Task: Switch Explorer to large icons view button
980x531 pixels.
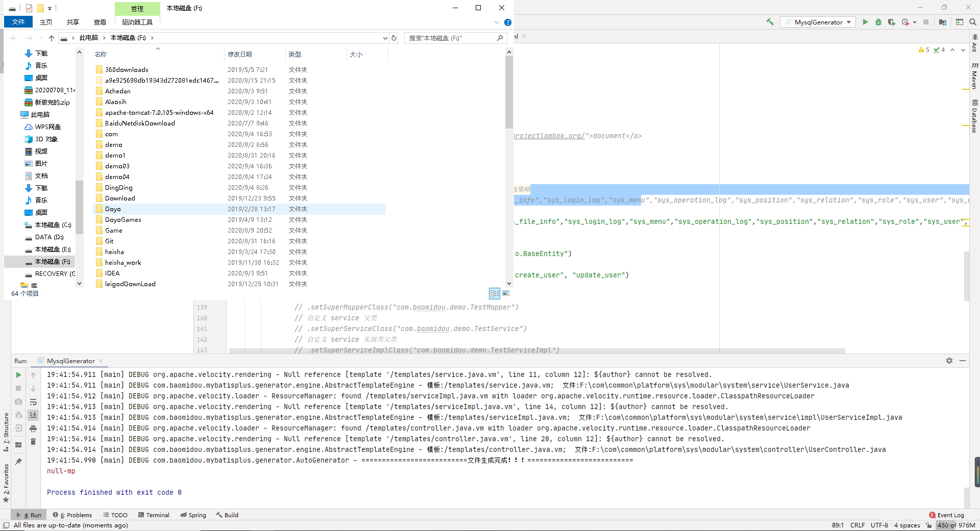Action: point(506,293)
